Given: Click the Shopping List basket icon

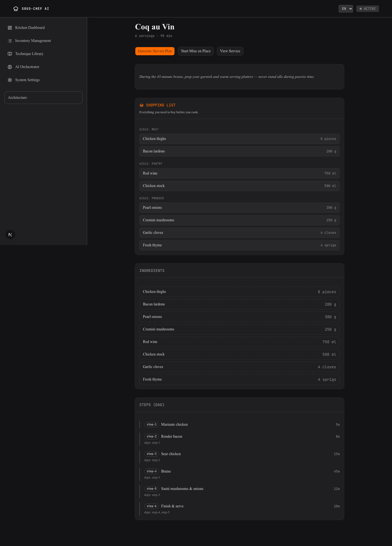Looking at the screenshot, I should pos(142,105).
